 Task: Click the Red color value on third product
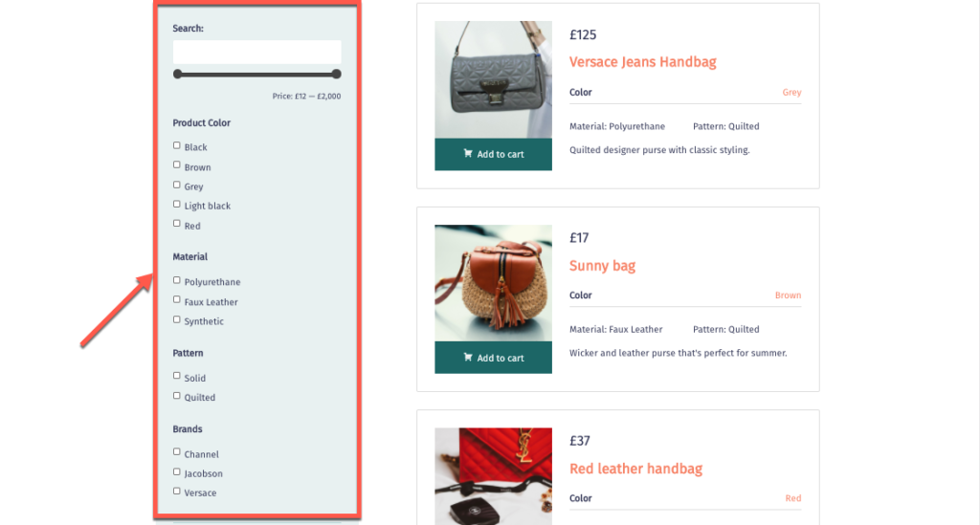tap(793, 498)
